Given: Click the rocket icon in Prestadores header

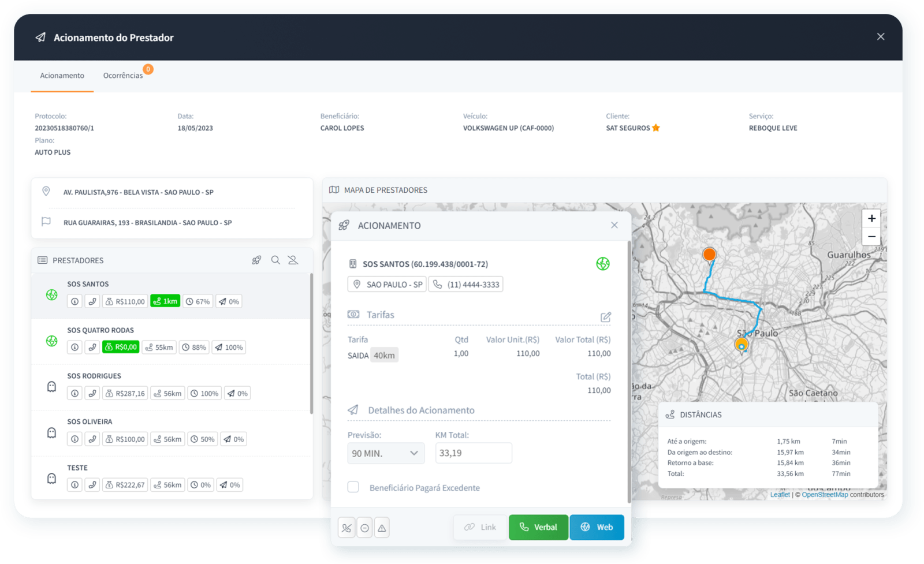Looking at the screenshot, I should 257,260.
